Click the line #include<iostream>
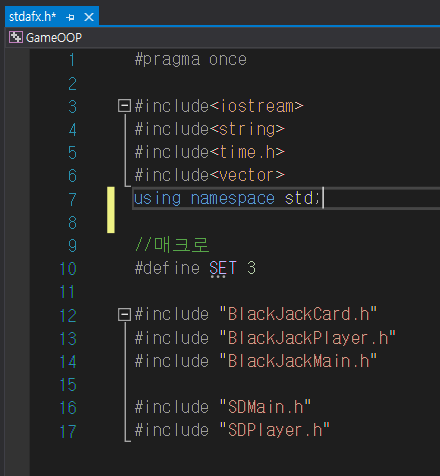This screenshot has width=440, height=476. click(219, 106)
